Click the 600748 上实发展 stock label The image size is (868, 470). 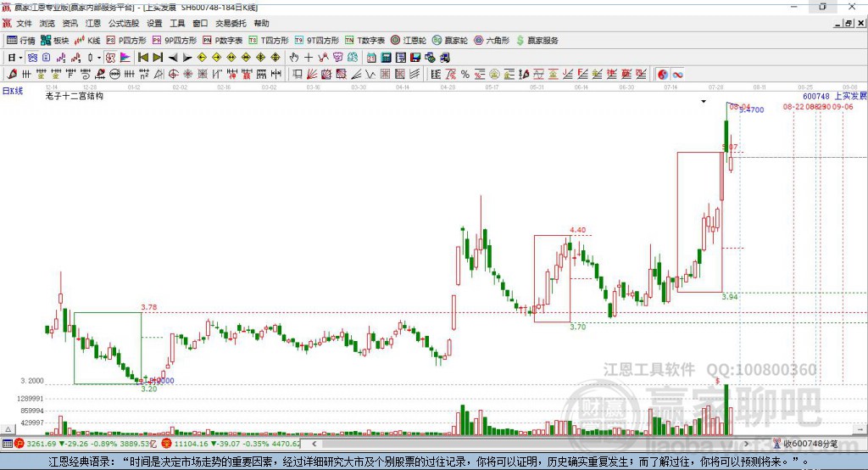coord(835,96)
